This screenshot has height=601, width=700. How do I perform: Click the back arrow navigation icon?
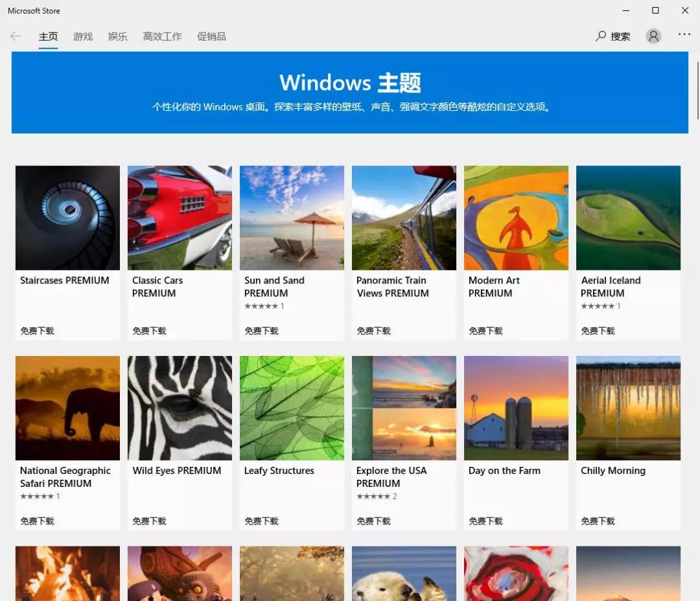[14, 36]
